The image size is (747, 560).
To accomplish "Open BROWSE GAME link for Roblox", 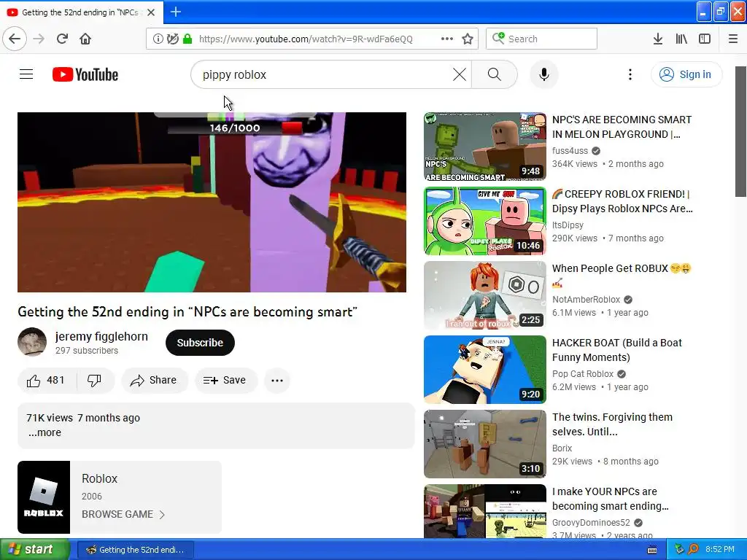I will pos(123,514).
